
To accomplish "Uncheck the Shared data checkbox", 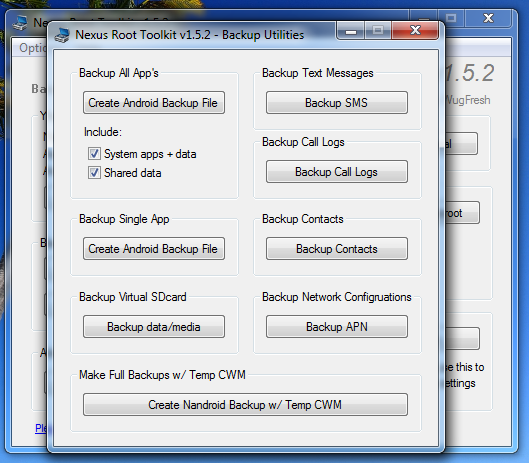I will (x=94, y=172).
